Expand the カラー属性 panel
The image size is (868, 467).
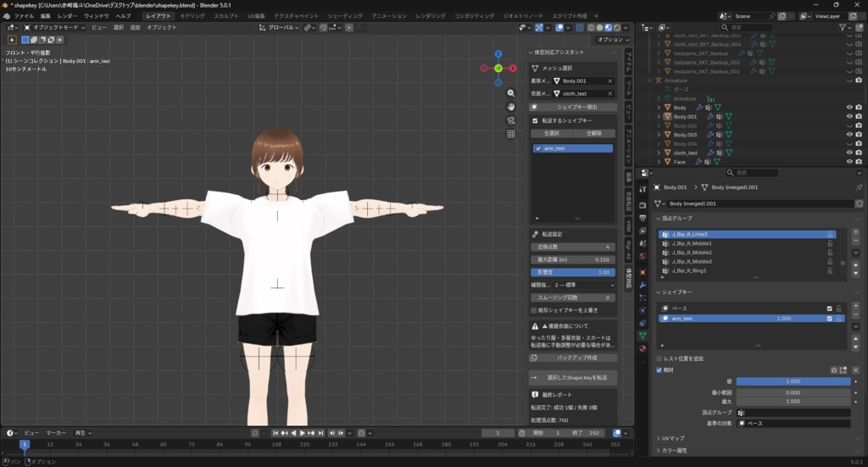tap(659, 450)
